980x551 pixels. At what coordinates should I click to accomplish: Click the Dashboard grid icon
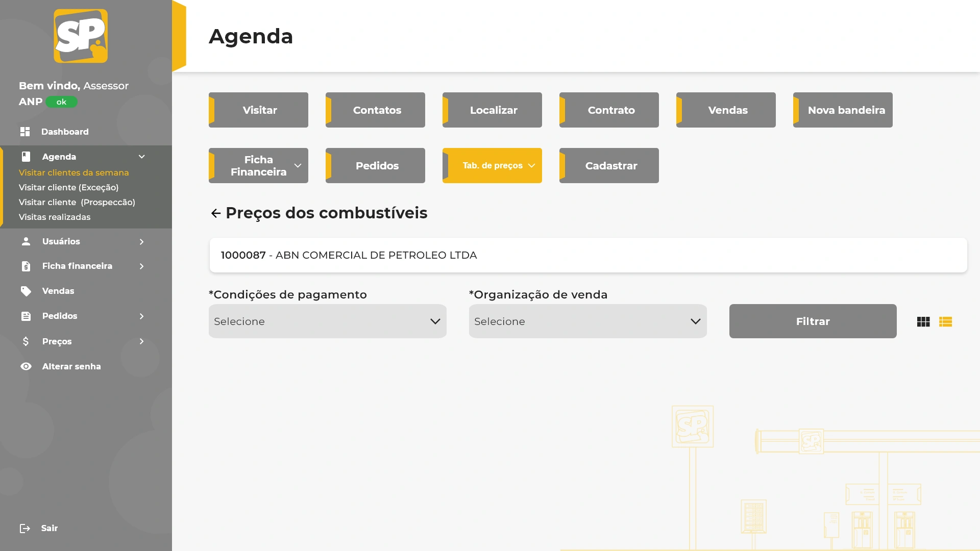tap(25, 132)
